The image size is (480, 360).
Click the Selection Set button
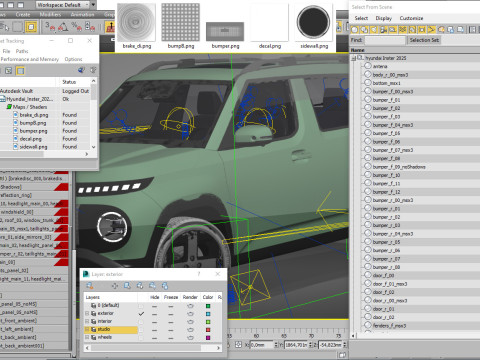click(424, 40)
